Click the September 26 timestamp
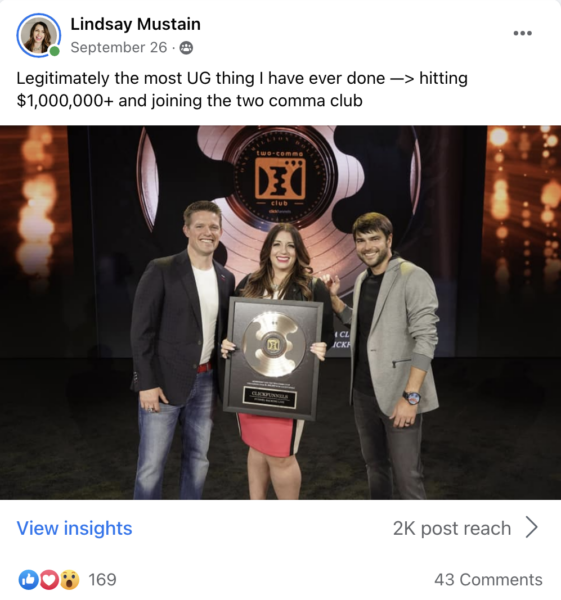Screen dimensions: 561x600 click(x=119, y=47)
